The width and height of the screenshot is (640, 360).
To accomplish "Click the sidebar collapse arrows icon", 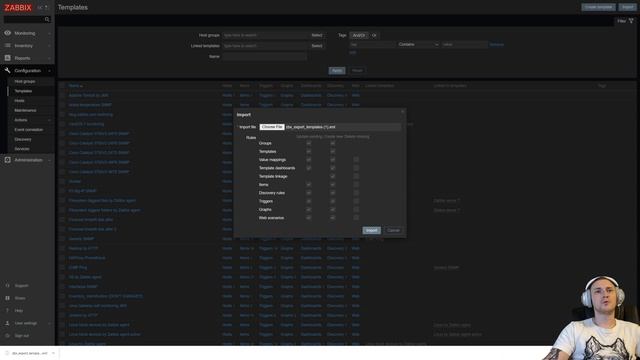I will [40, 7].
